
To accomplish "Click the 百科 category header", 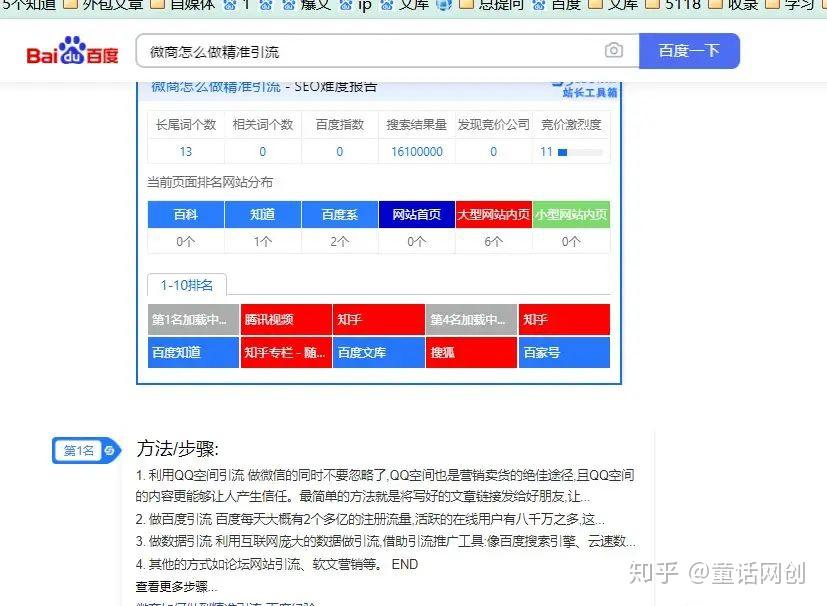I will click(186, 215).
